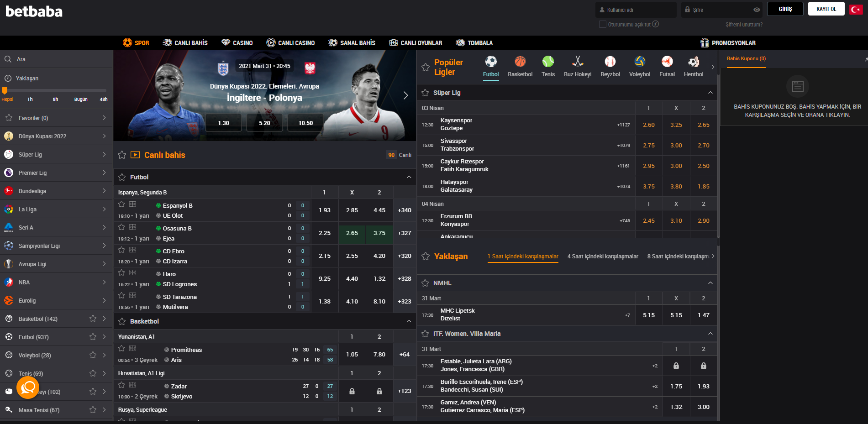Favorite Basketbol (142) sidebar star

point(93,319)
